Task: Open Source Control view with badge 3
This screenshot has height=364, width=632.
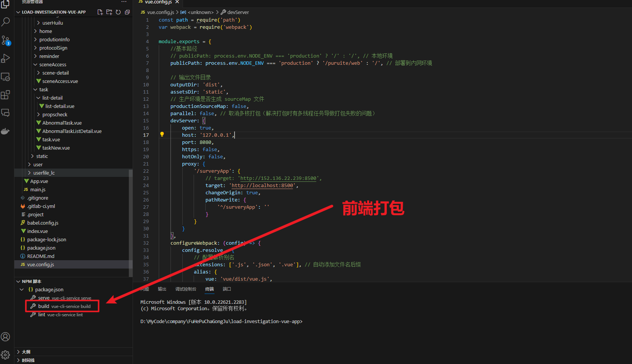Action: [x=6, y=40]
